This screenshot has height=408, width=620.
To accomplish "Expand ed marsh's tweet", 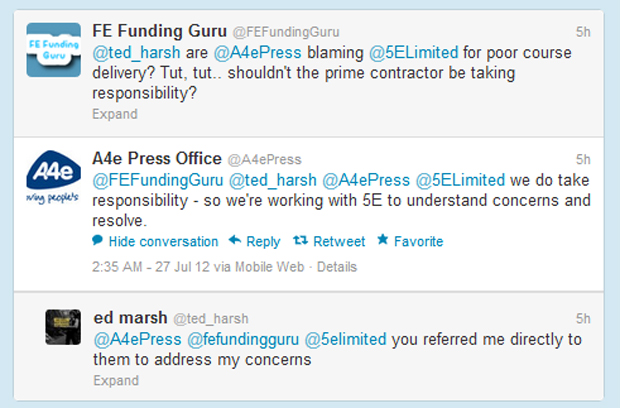I will 116,380.
